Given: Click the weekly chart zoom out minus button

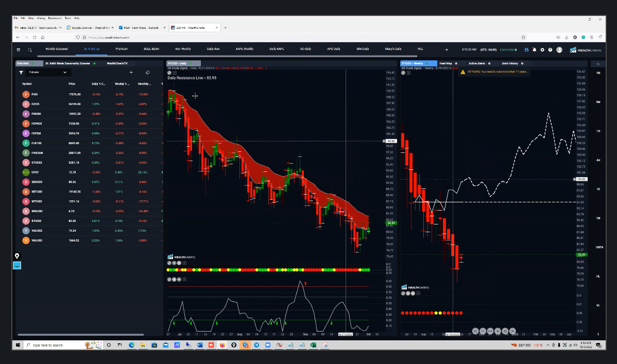Looking at the screenshot, I should click(483, 332).
